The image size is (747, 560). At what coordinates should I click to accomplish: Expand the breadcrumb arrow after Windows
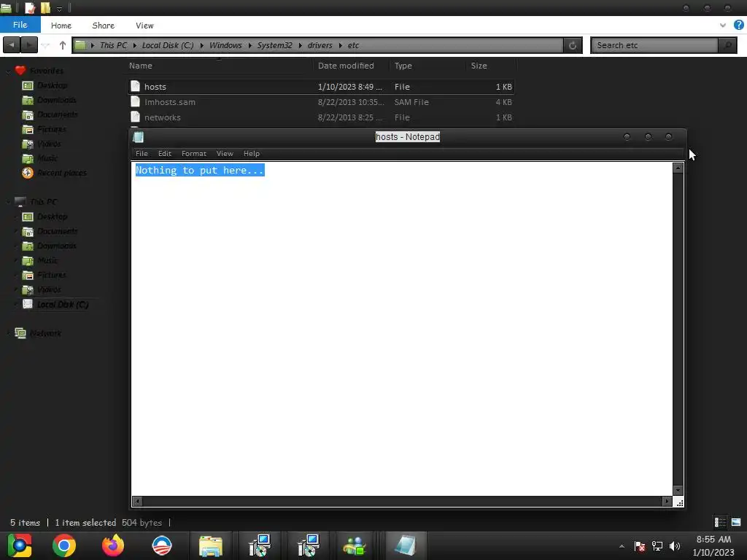(249, 46)
